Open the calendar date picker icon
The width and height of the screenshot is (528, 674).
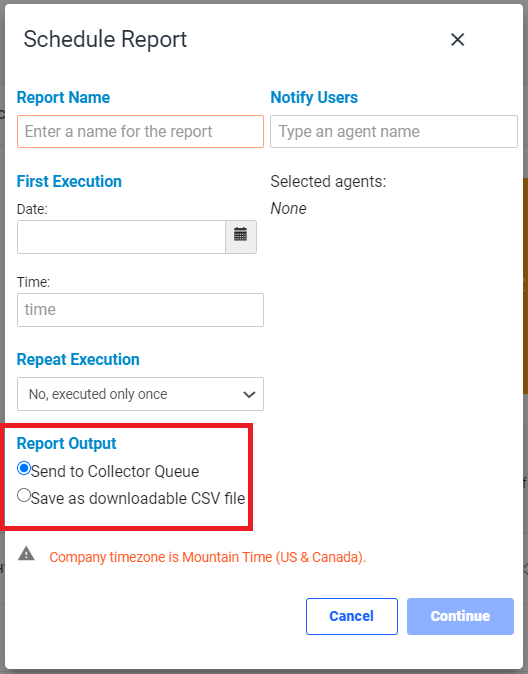241,237
